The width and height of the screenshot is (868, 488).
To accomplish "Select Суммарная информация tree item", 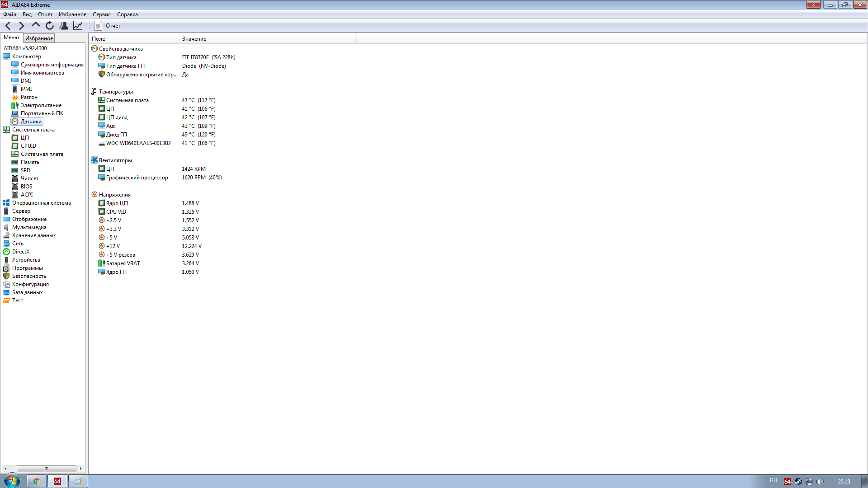I will [x=52, y=65].
